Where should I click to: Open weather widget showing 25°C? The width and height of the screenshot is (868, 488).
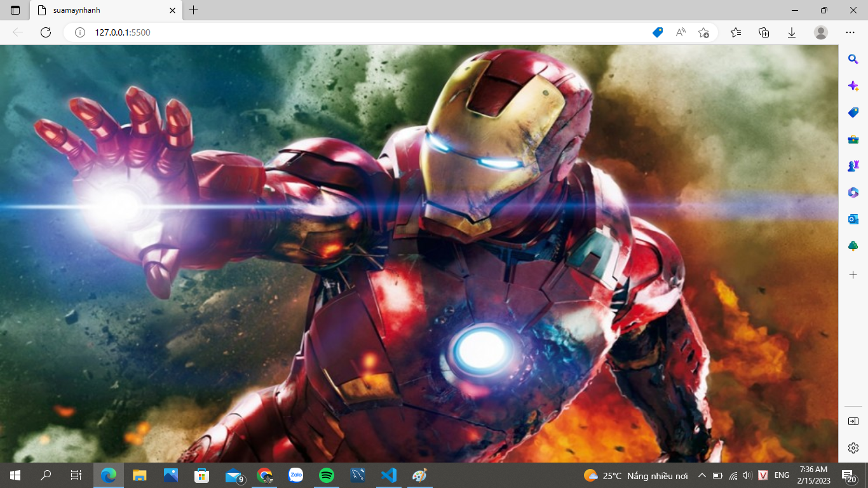[635, 475]
